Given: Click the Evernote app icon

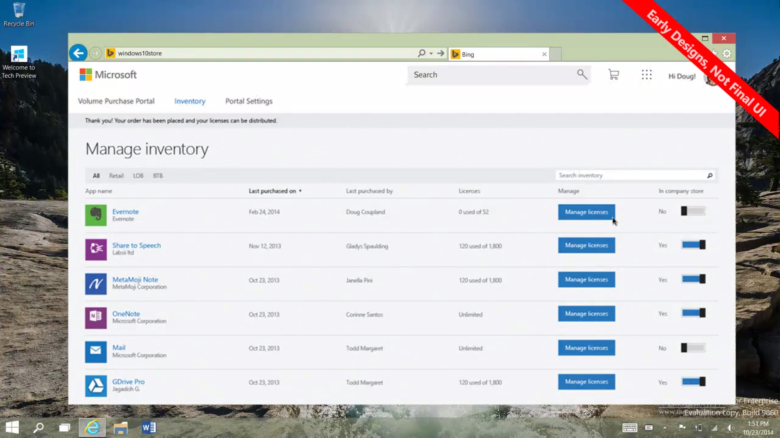Looking at the screenshot, I should coord(96,215).
